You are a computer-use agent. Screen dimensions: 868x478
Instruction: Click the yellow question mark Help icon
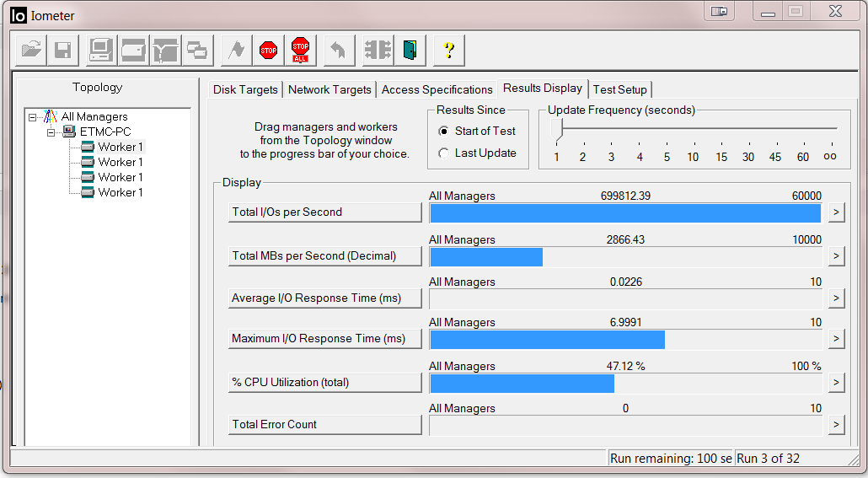point(448,51)
